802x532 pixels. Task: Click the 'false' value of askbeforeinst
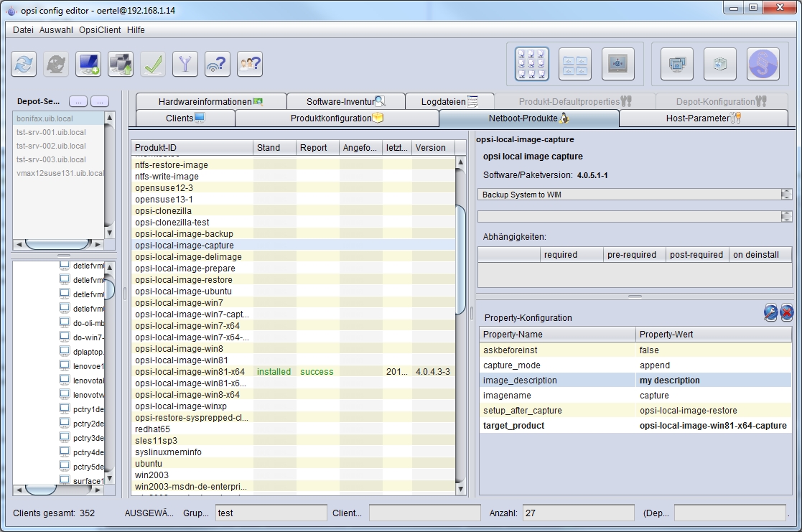point(713,350)
